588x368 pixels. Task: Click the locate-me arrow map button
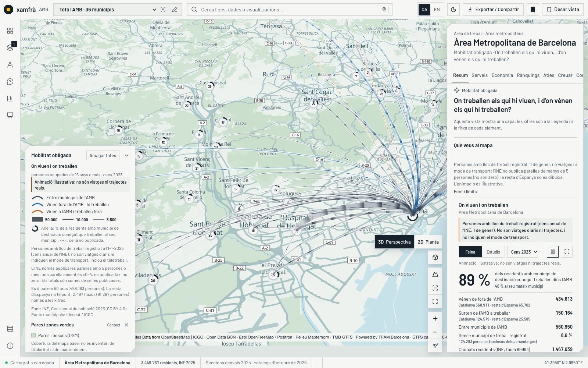(x=435, y=346)
